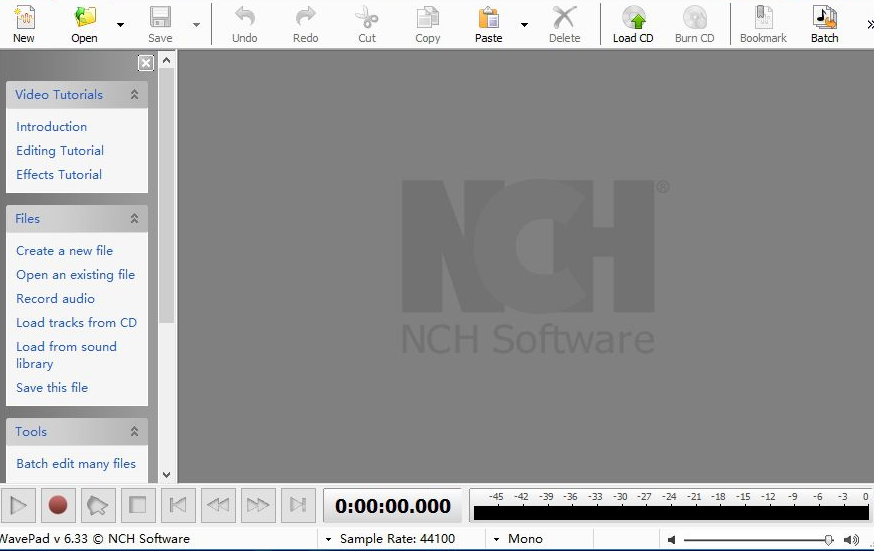
Task: Click the Rewind button
Action: pyautogui.click(x=218, y=505)
